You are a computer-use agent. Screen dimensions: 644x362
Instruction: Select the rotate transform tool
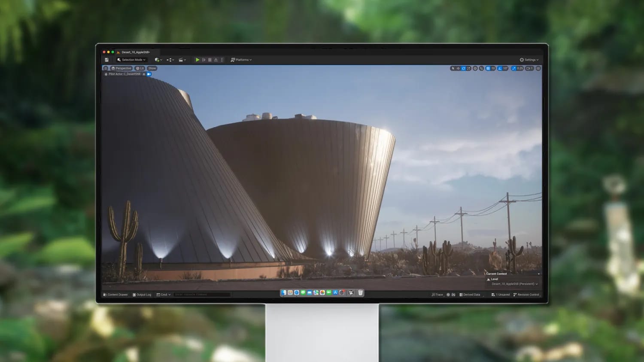tap(463, 68)
